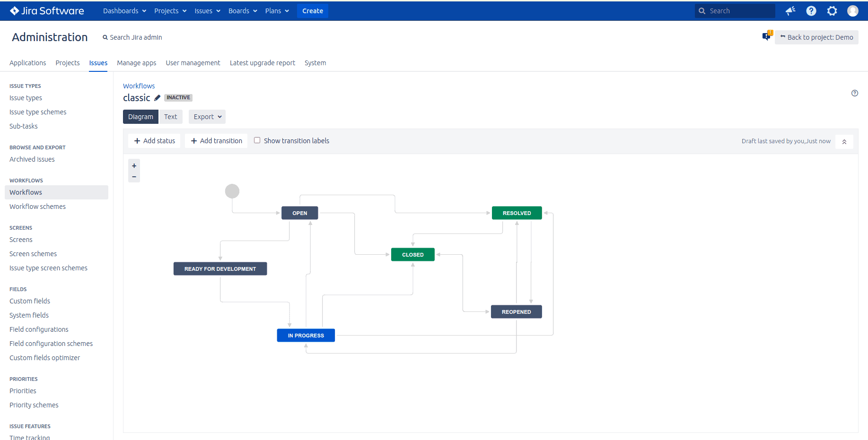Expand the Plans dropdown

click(x=277, y=11)
